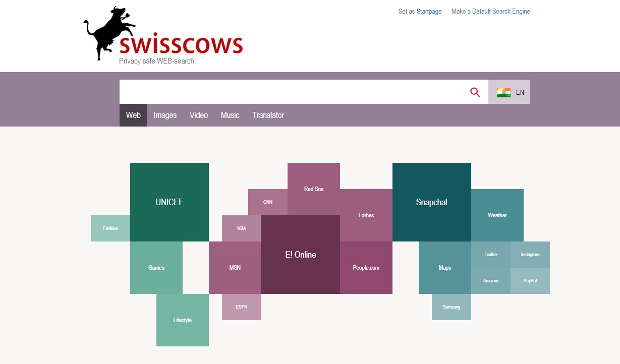The width and height of the screenshot is (620, 364).
Task: Open the UNICEF tile
Action: [170, 202]
